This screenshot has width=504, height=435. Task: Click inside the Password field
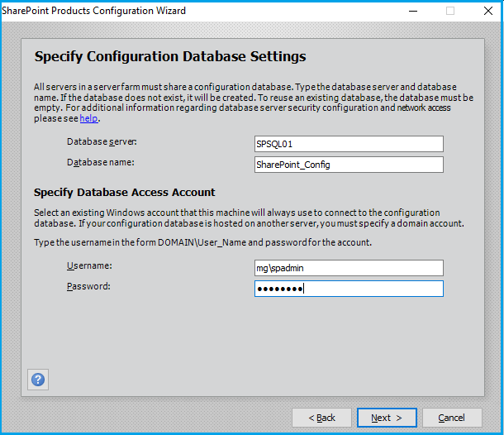tap(348, 289)
